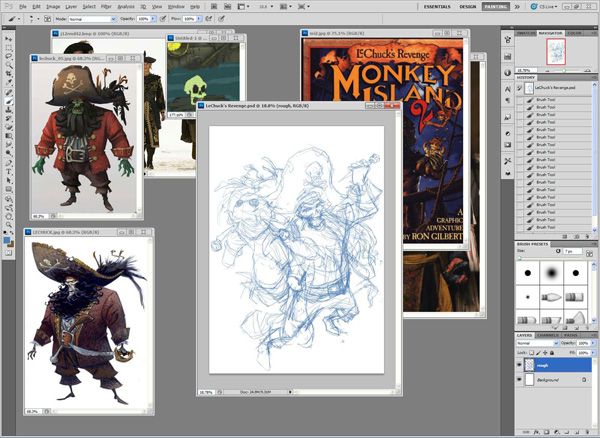Open the Filter menu
Viewport: 600px width, 438px height.
click(x=106, y=7)
